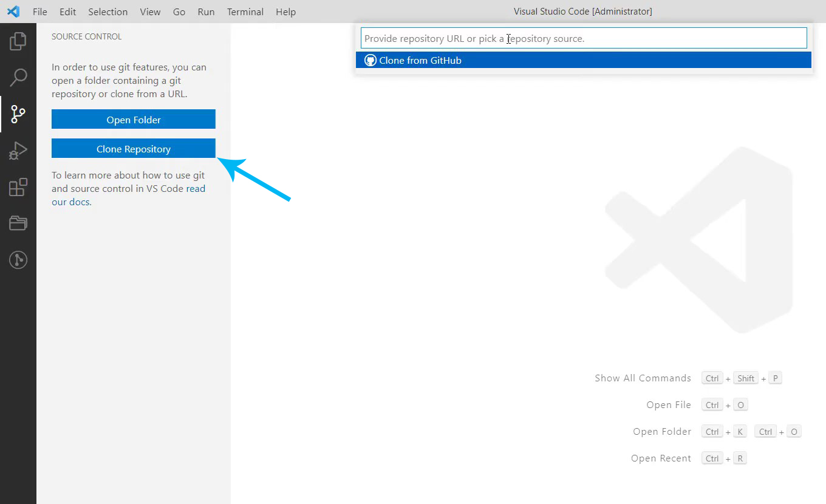Focus the repository URL input field

(x=583, y=38)
